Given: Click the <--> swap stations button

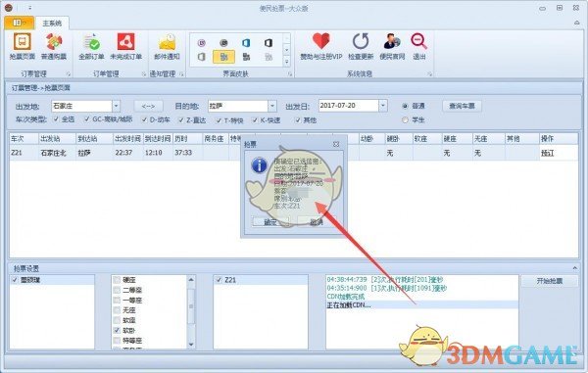Looking at the screenshot, I should (149, 106).
